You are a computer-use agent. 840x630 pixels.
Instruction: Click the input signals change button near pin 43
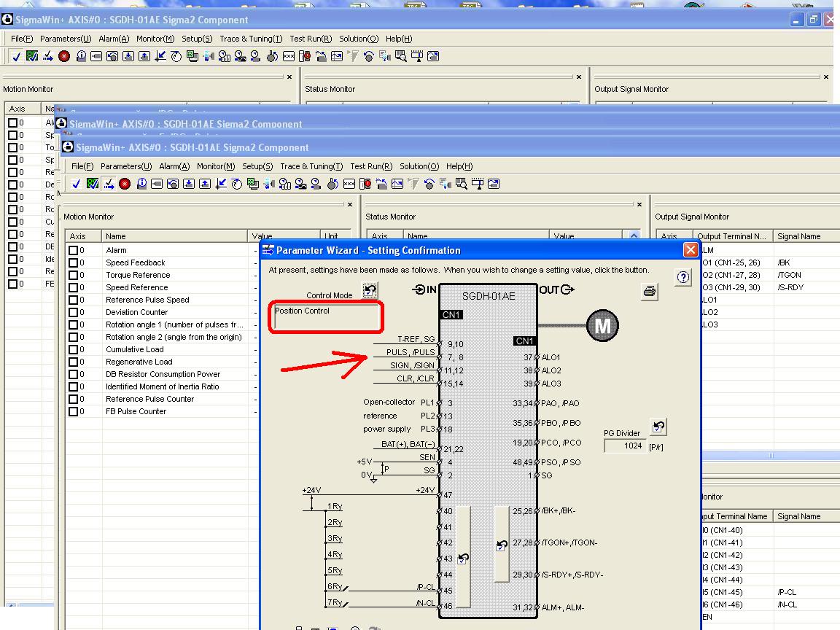pyautogui.click(x=463, y=559)
